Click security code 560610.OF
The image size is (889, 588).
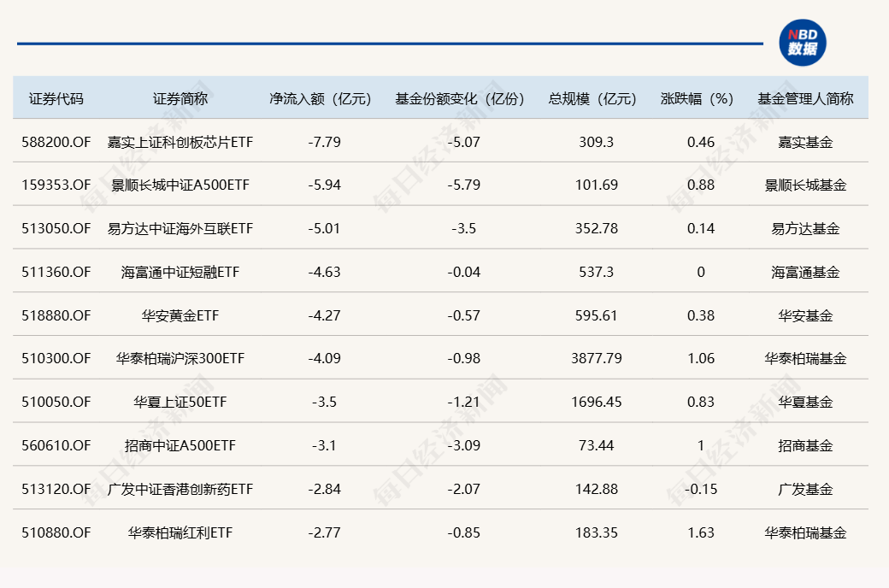(x=56, y=445)
